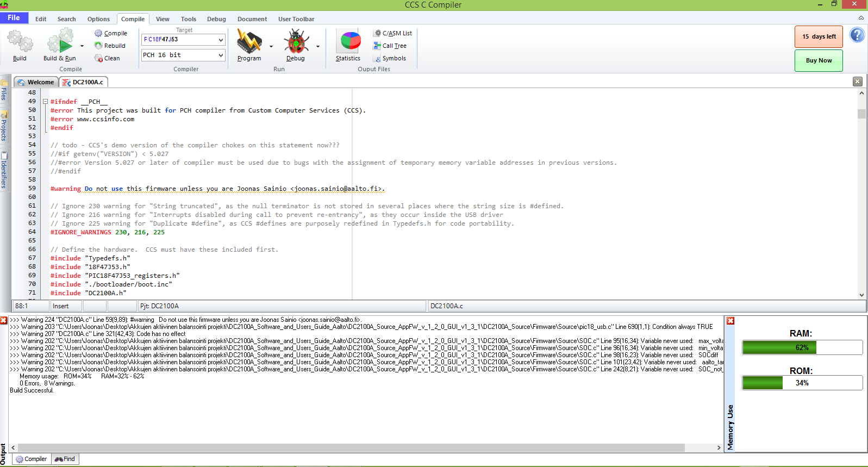Click the Build gears icon

click(x=20, y=41)
